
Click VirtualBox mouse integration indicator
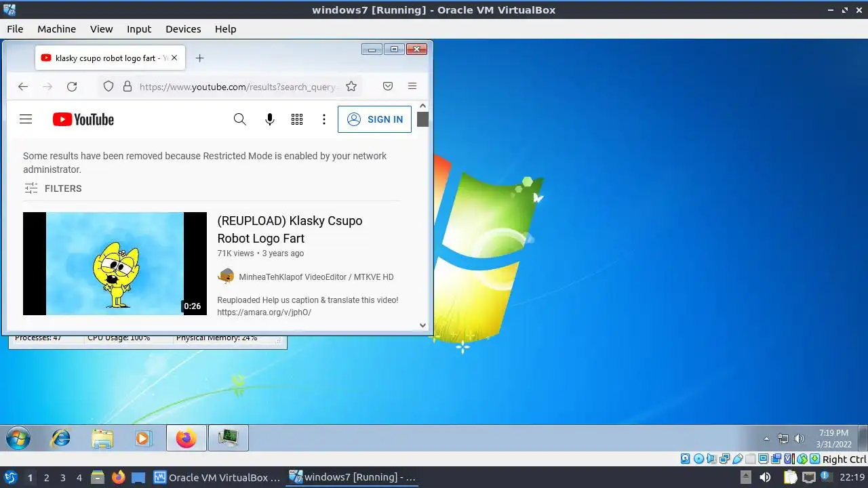point(802,460)
